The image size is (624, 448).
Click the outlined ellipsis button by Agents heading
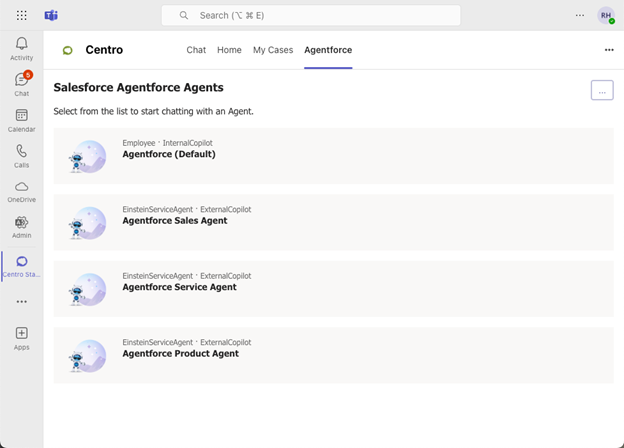(x=602, y=90)
